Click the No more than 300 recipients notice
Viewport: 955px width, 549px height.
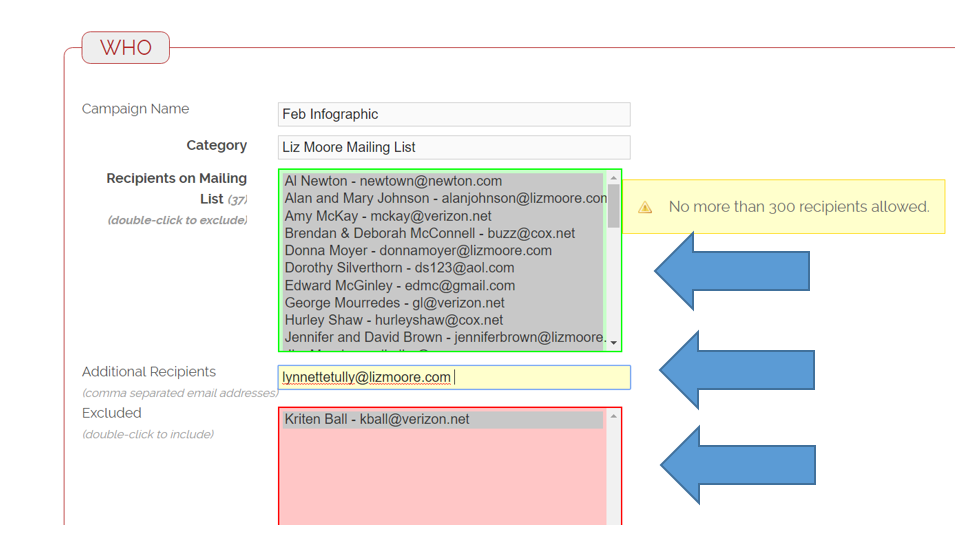click(x=798, y=207)
